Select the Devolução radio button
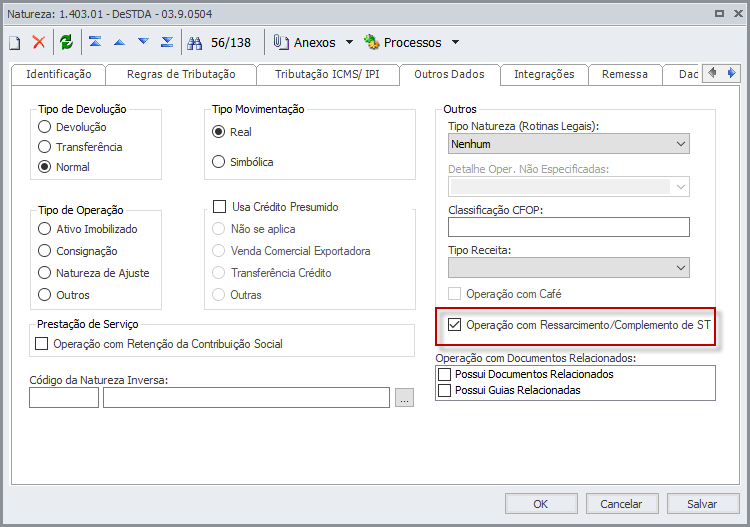Image resolution: width=750 pixels, height=527 pixels. click(44, 127)
